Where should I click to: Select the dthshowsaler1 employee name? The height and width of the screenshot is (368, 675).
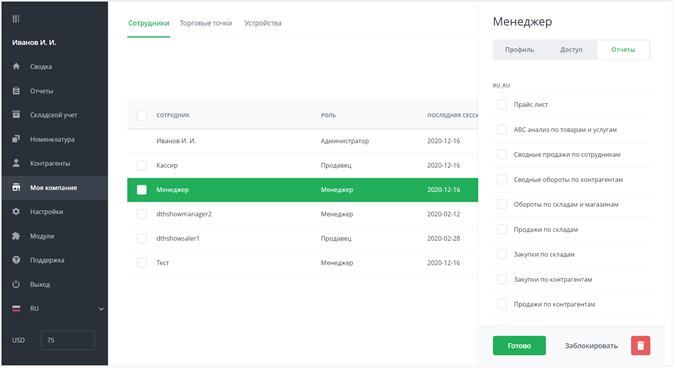178,238
